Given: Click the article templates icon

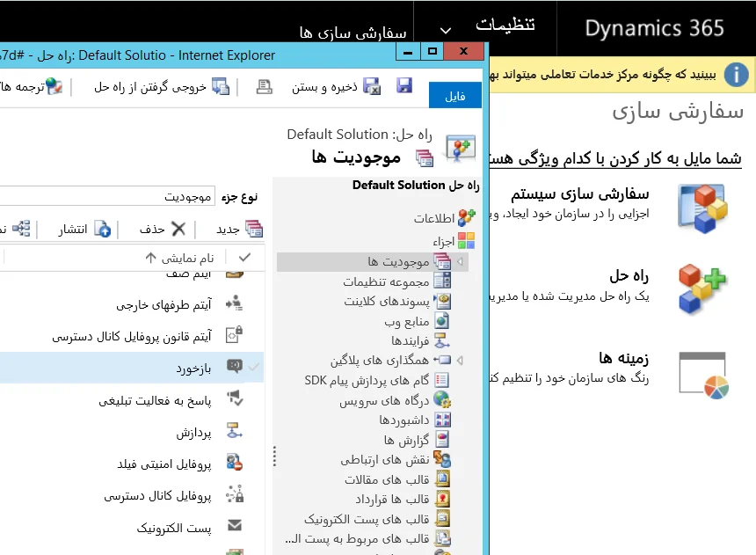Looking at the screenshot, I should (x=442, y=478).
